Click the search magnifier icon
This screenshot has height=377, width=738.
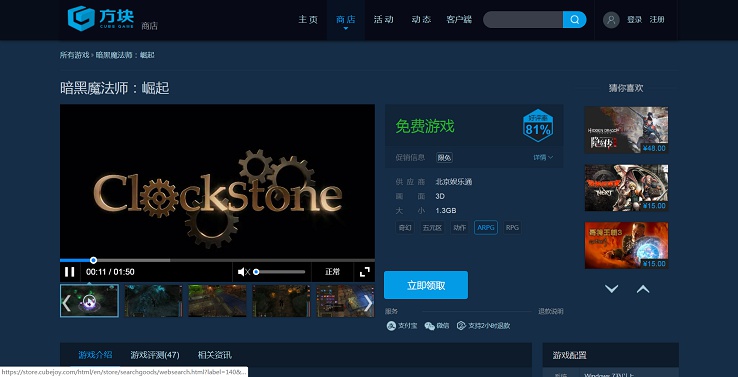[x=575, y=20]
